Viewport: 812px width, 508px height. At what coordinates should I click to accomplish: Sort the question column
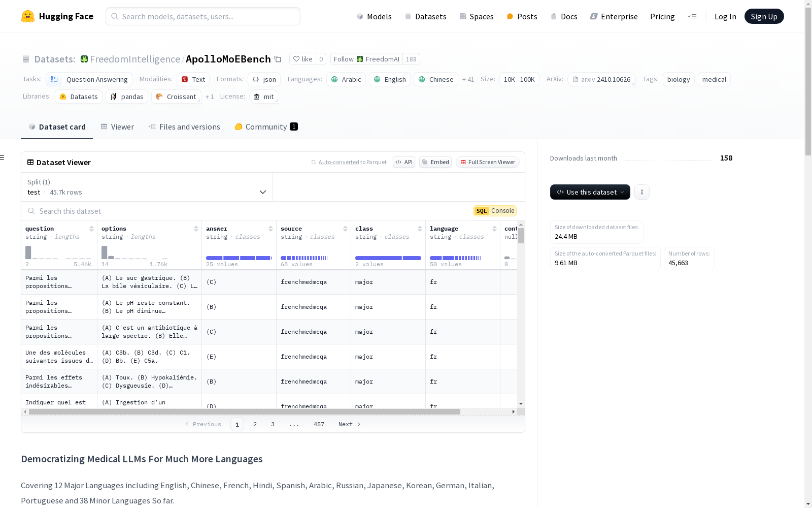91,229
